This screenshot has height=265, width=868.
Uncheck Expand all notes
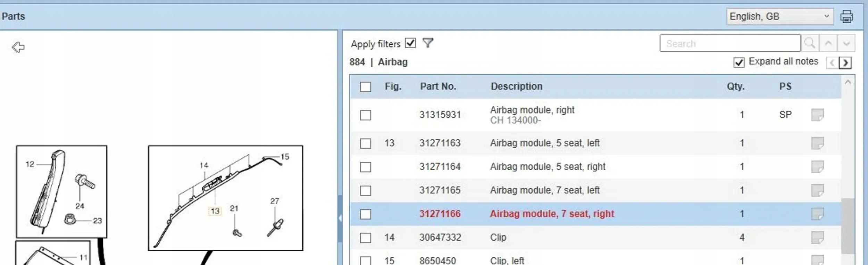click(738, 62)
